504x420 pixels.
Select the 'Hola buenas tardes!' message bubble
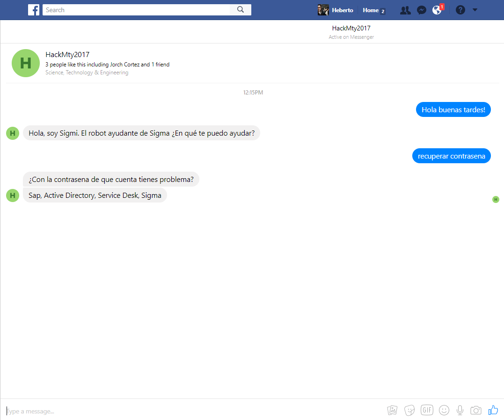point(453,109)
